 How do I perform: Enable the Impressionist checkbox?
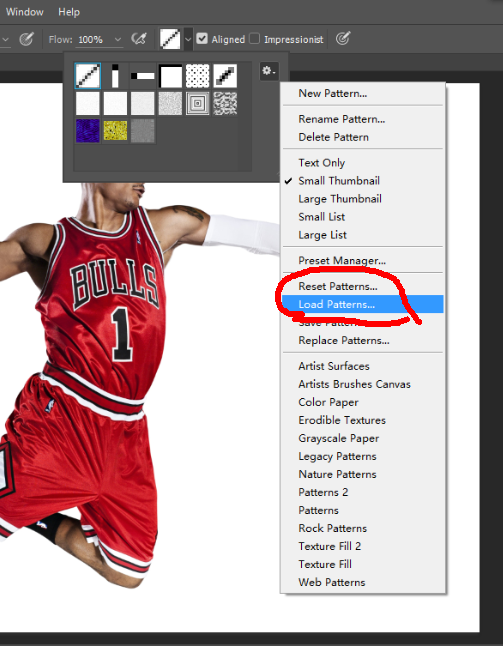tap(255, 39)
